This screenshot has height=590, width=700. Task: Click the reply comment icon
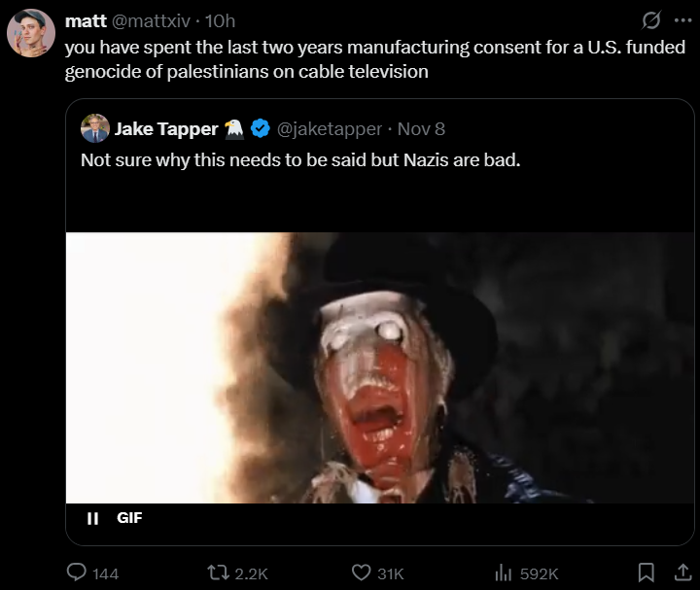coord(78,573)
